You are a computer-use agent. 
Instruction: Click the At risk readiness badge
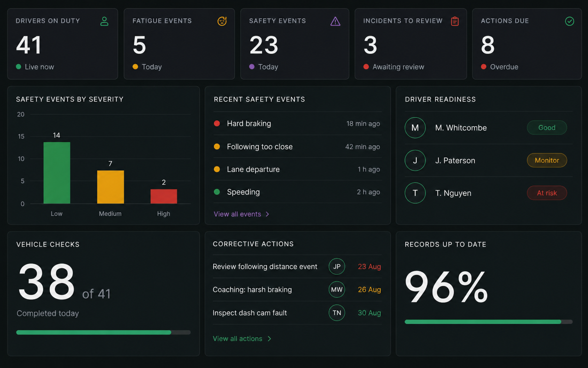[x=547, y=193]
